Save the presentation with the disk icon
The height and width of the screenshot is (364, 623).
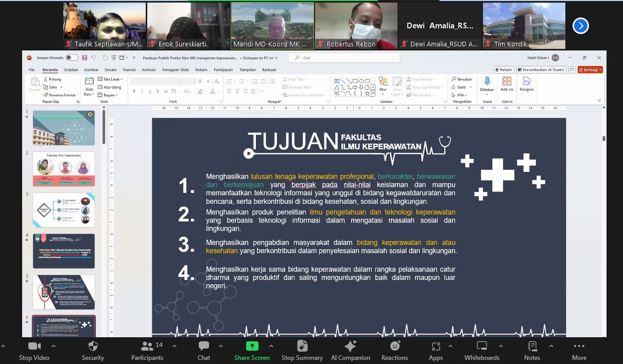pos(84,58)
